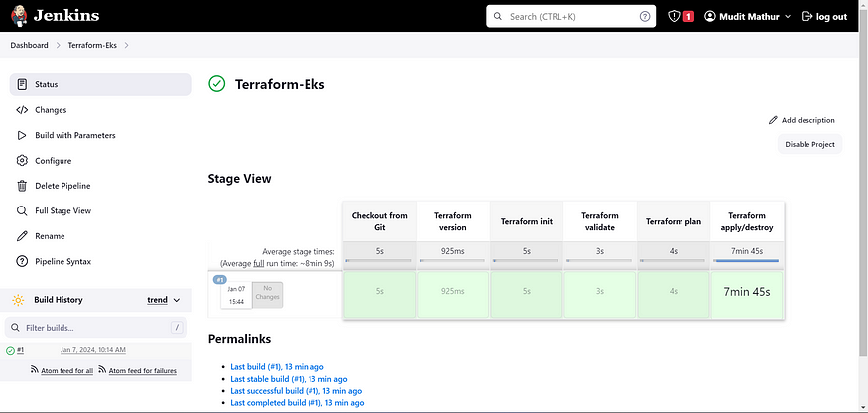The width and height of the screenshot is (868, 413).
Task: Open Pipeline Syntax page
Action: 101,262
